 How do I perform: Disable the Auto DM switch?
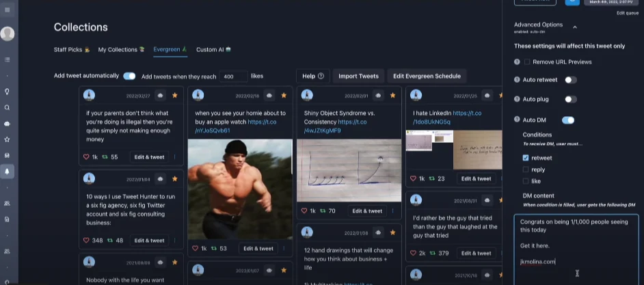coord(568,120)
